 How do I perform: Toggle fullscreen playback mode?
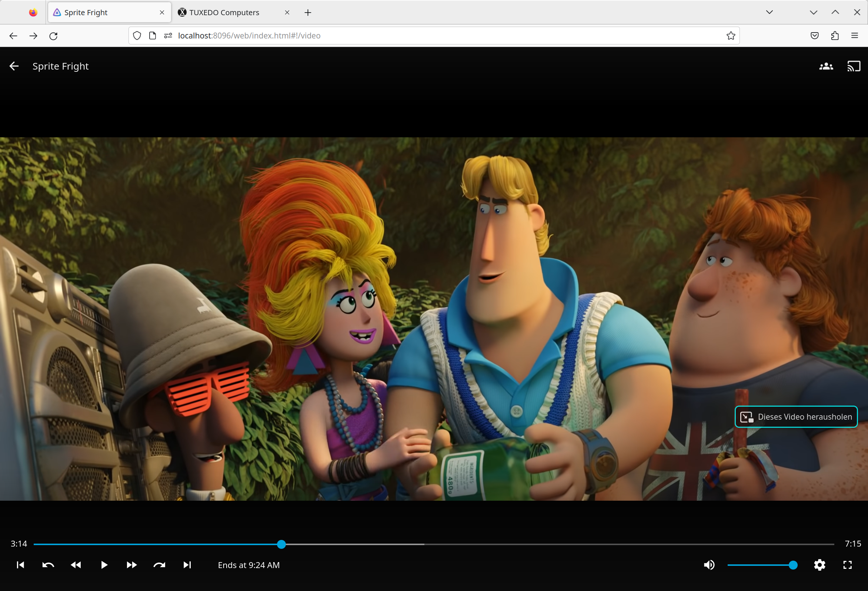pyautogui.click(x=847, y=565)
